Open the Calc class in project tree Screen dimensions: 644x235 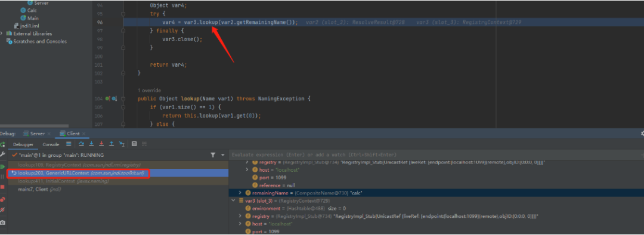[x=29, y=10]
